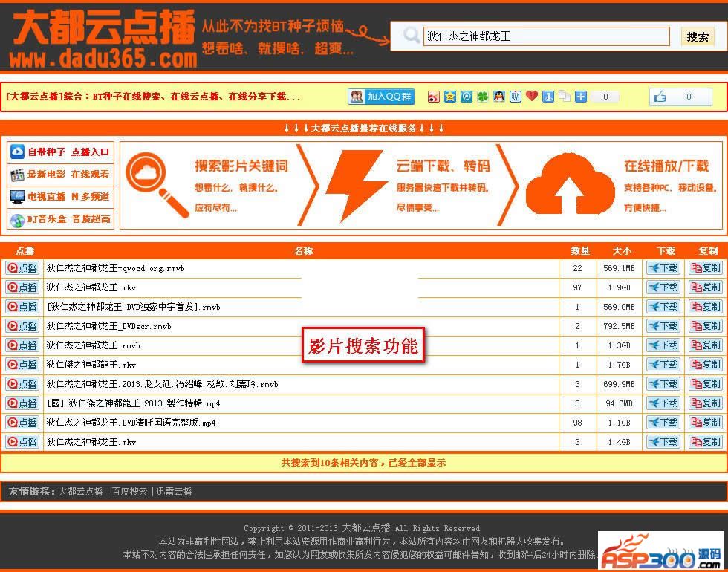Open the 迅雷云播 friendly link

tap(174, 491)
